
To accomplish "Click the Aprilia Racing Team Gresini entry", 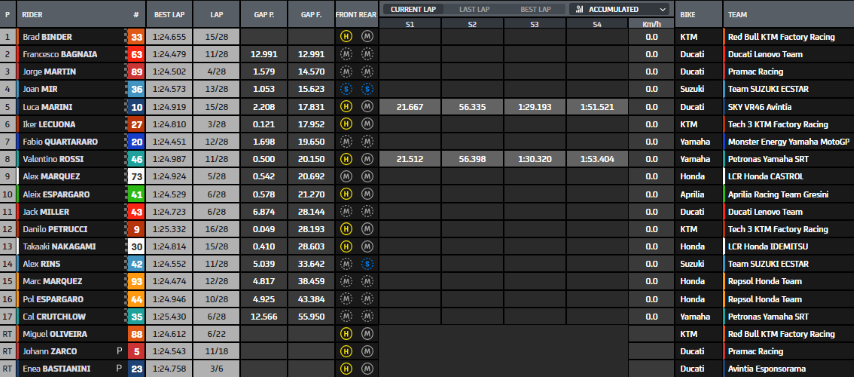I will 778,194.
